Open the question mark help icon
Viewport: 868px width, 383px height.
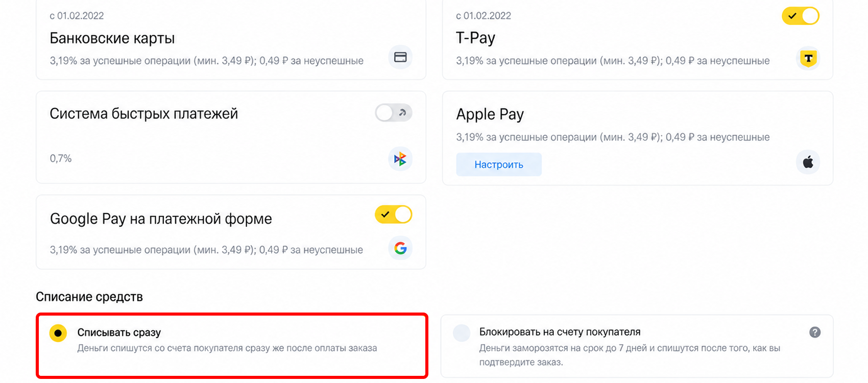(x=815, y=332)
